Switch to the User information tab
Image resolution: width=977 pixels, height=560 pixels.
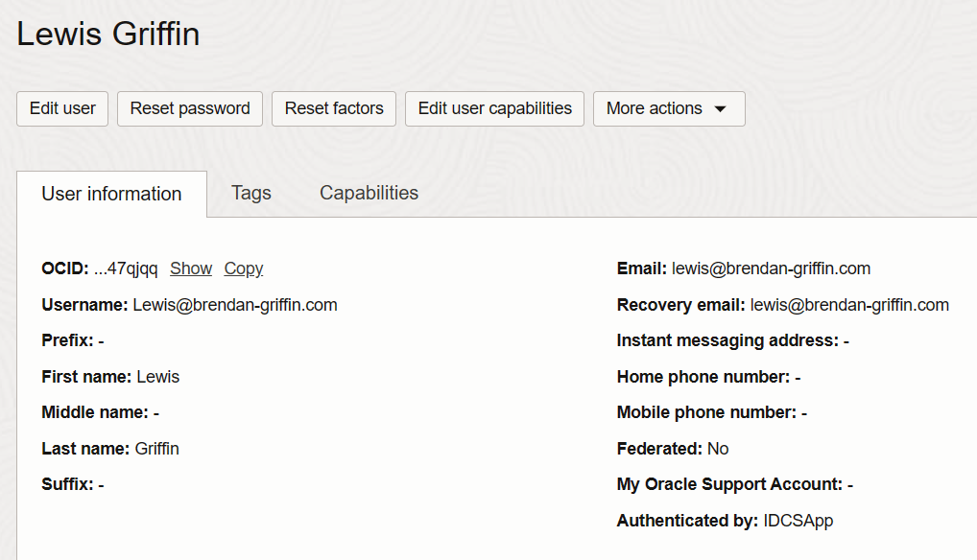[111, 194]
